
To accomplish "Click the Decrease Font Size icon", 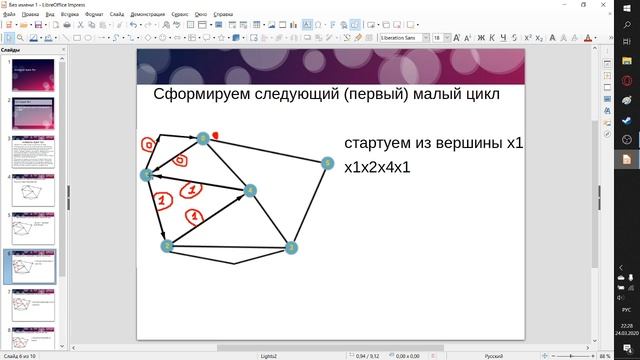I will [x=468, y=38].
